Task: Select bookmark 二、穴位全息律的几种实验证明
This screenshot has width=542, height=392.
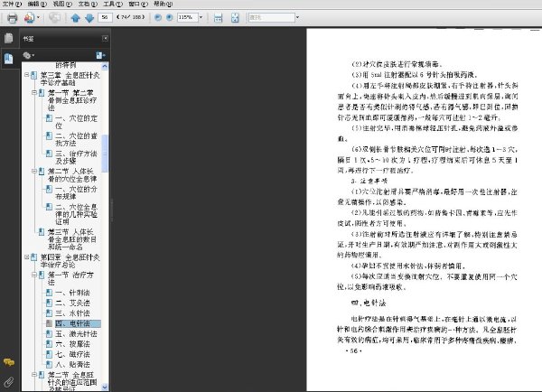Action: tap(77, 214)
